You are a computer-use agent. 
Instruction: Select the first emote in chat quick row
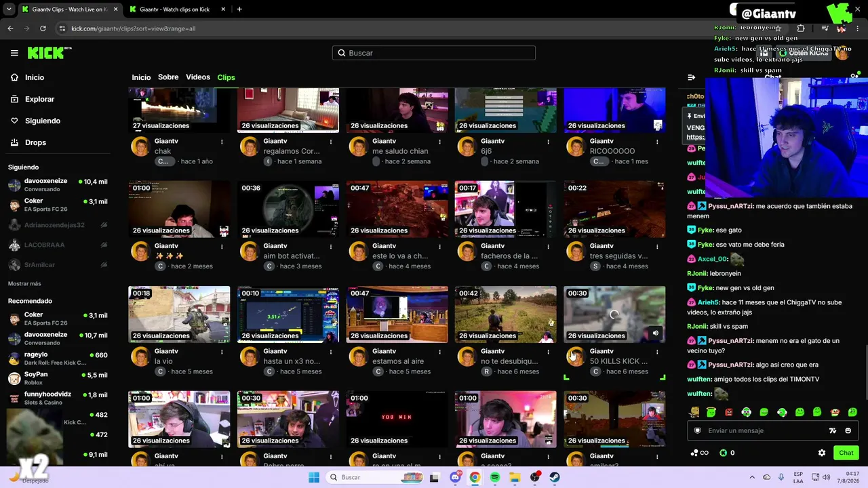pos(694,412)
